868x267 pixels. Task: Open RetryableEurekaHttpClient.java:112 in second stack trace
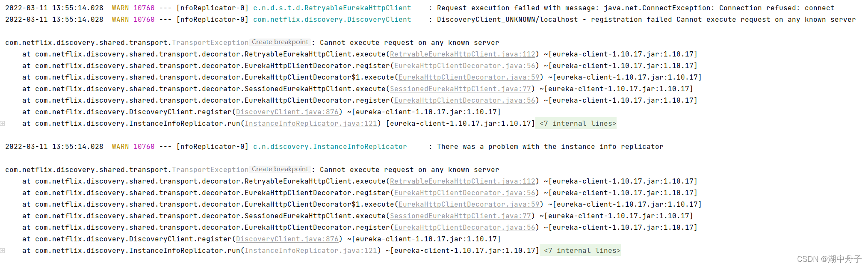(x=463, y=181)
